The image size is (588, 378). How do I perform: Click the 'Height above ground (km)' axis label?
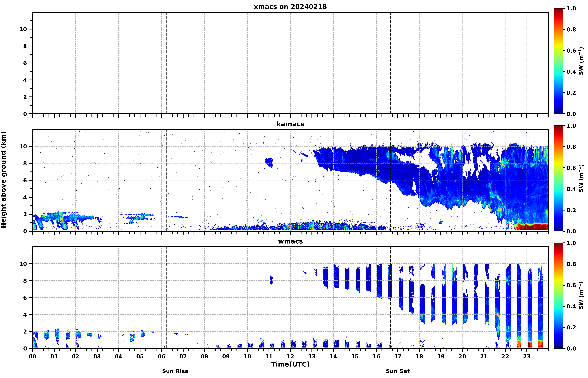pyautogui.click(x=3, y=180)
